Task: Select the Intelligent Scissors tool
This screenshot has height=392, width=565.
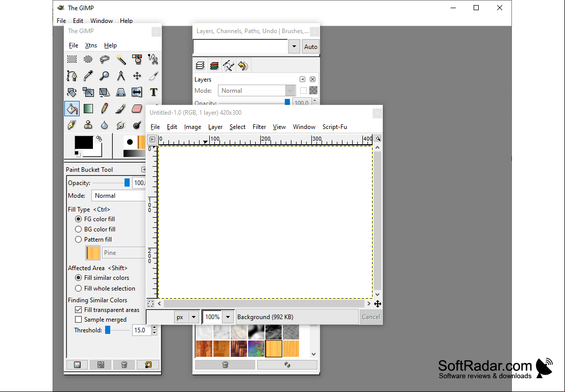Action: coord(153,59)
